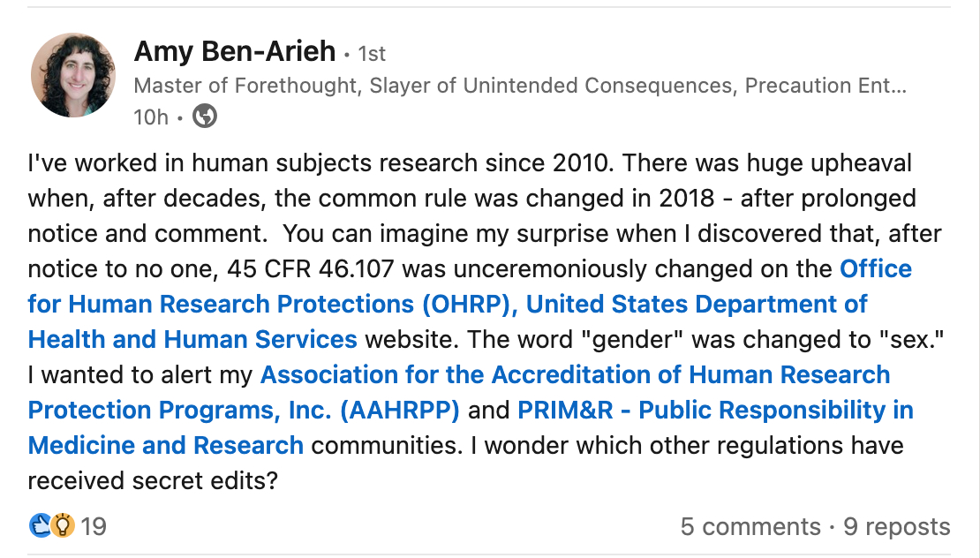Open the Amy Ben-Arieh name link

(235, 52)
